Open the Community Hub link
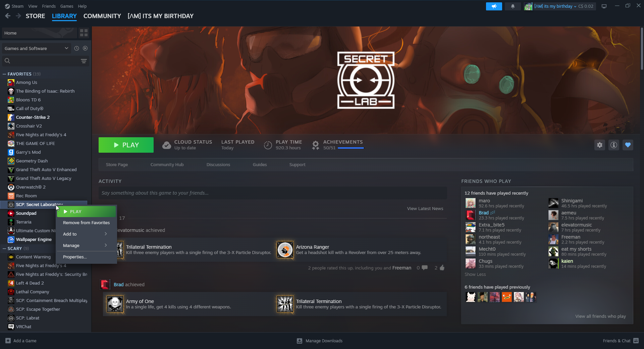Screen dimensions: 644x349 click(x=167, y=165)
